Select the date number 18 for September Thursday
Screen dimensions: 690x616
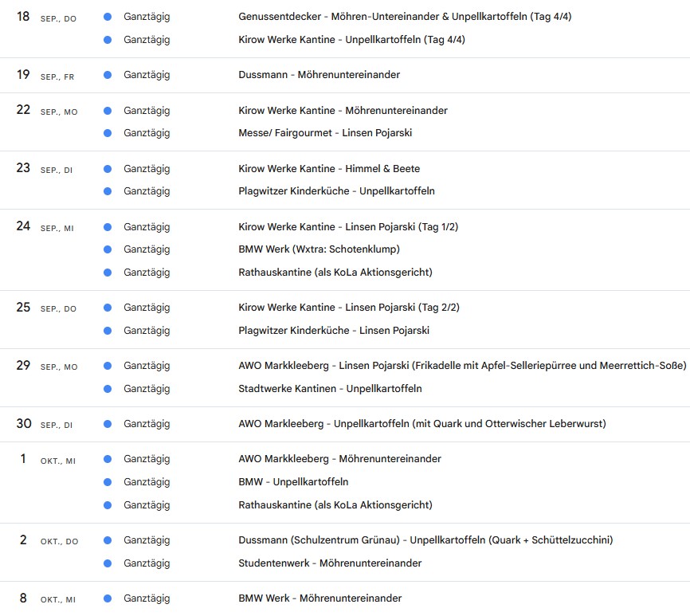23,17
